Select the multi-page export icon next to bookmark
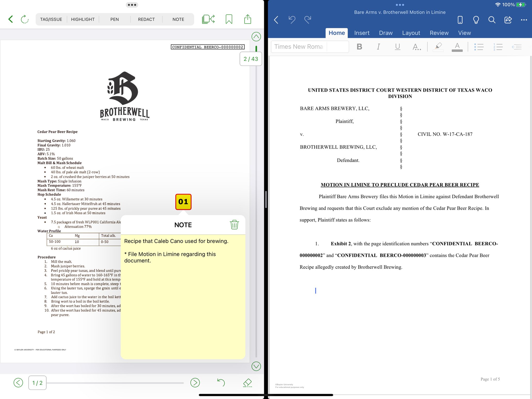The height and width of the screenshot is (399, 532). tap(208, 19)
